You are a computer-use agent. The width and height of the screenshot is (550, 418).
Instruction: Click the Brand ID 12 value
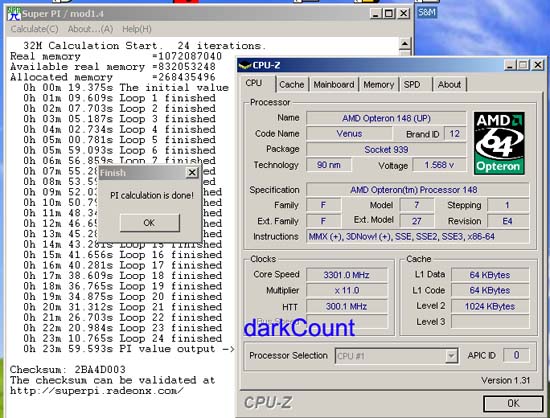coord(455,134)
